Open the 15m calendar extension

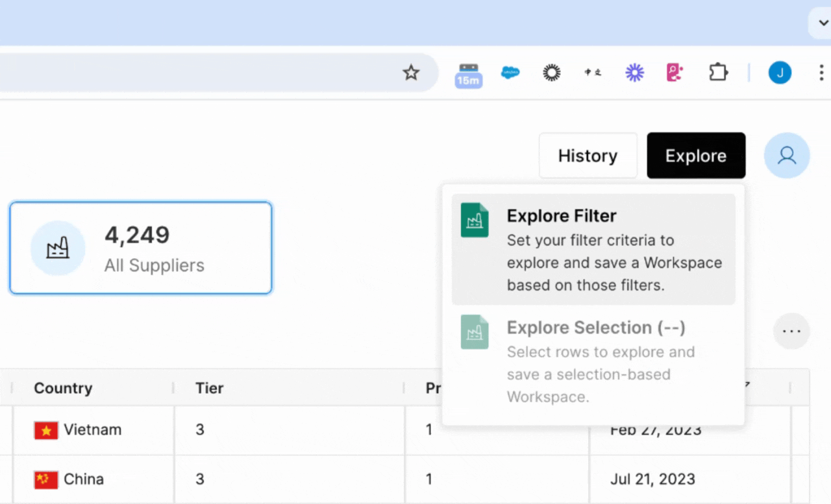click(468, 74)
